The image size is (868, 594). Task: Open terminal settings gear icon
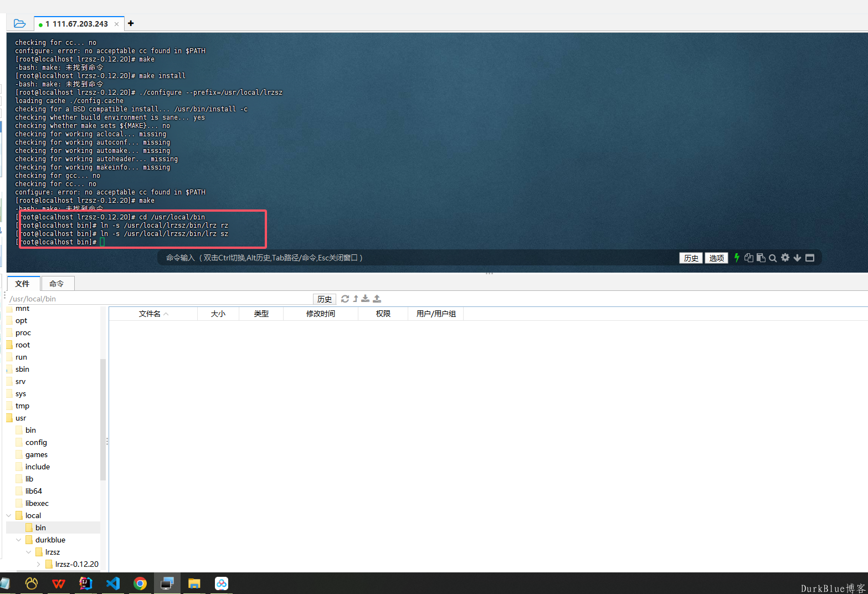[x=785, y=258]
